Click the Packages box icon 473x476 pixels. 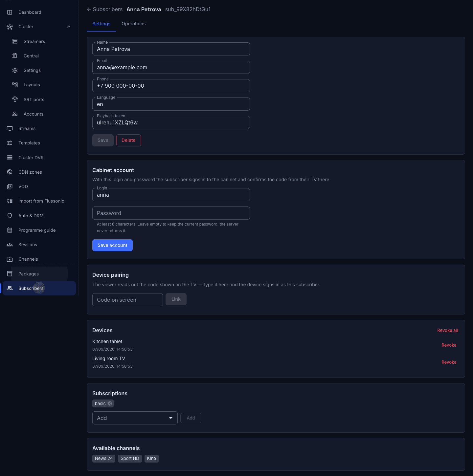point(10,274)
